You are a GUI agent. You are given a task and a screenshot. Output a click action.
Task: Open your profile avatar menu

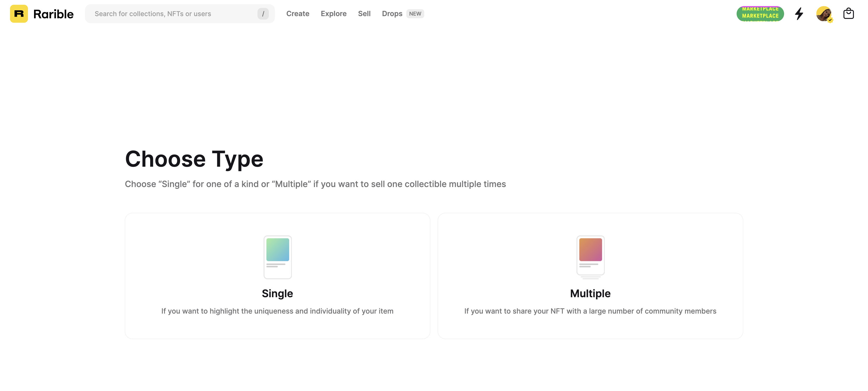pos(824,13)
